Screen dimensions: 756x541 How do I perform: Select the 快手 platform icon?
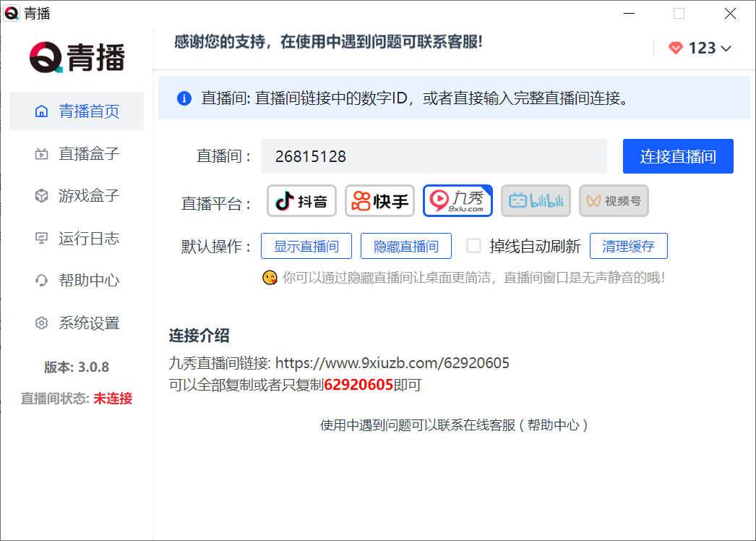click(379, 201)
